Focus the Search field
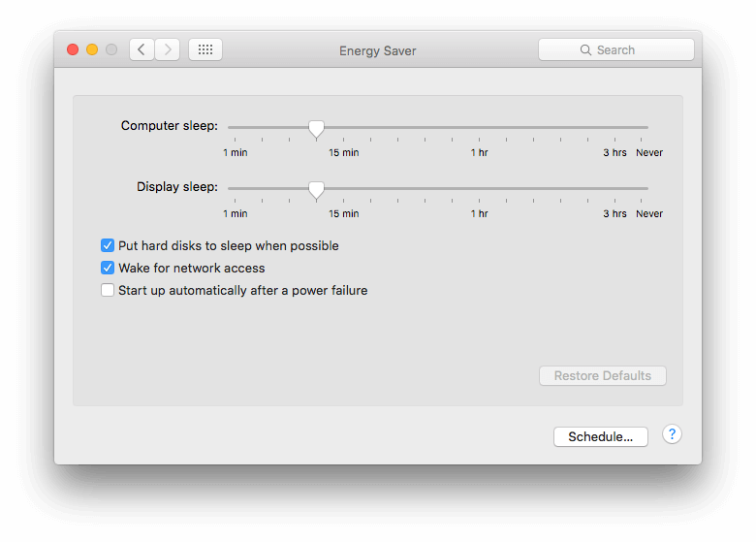This screenshot has height=542, width=756. click(616, 49)
